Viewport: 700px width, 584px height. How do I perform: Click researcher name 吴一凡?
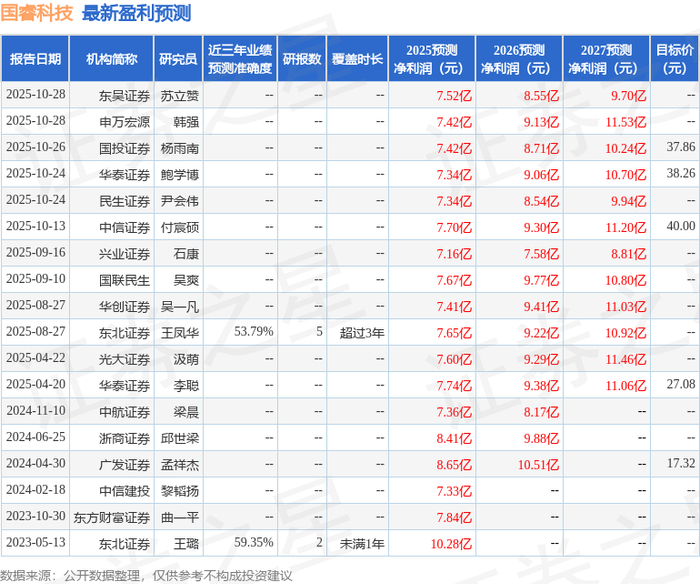[x=179, y=306]
